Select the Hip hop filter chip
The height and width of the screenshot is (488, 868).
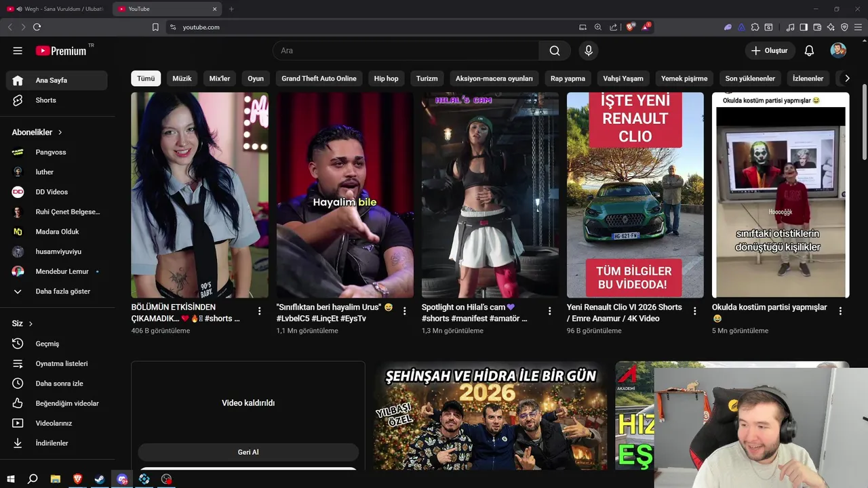387,79
